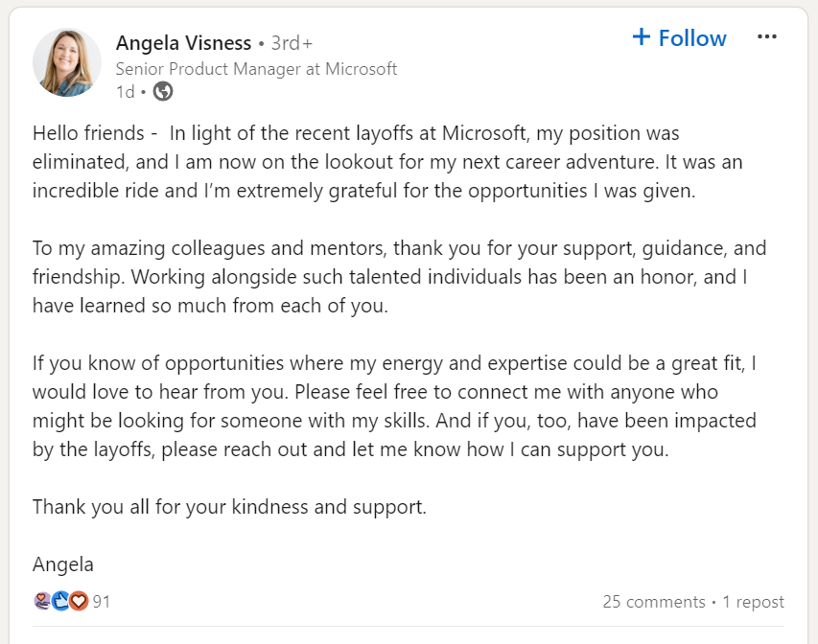Image resolution: width=818 pixels, height=644 pixels.
Task: Click the plus icon beside Follow
Action: point(642,37)
